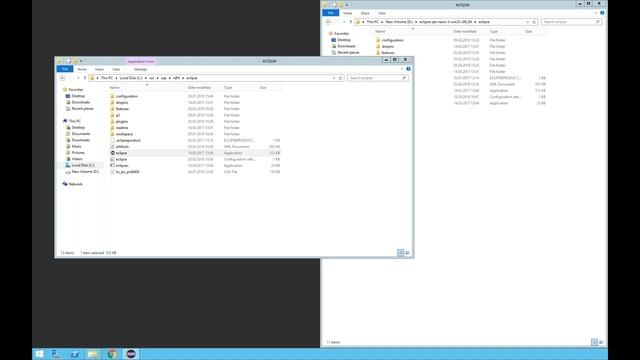640x360 pixels.
Task: Click Local Disk (C:) in the front address breadcrumb
Action: [x=131, y=78]
